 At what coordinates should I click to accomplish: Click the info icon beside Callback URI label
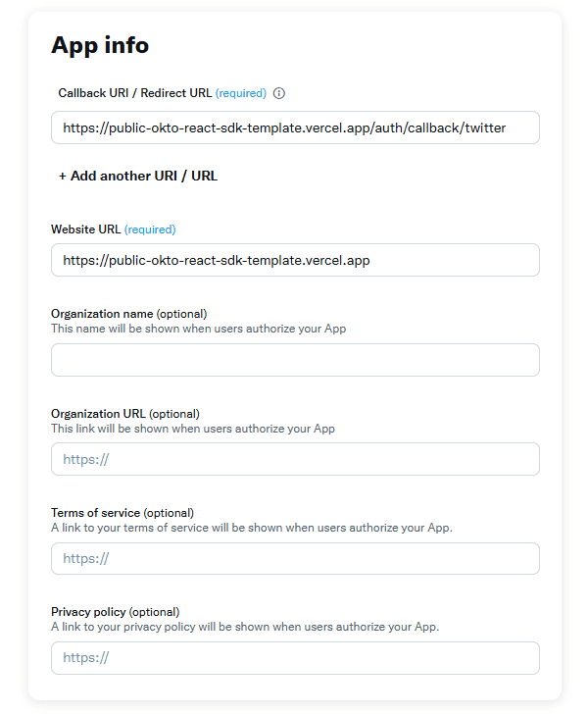[279, 93]
